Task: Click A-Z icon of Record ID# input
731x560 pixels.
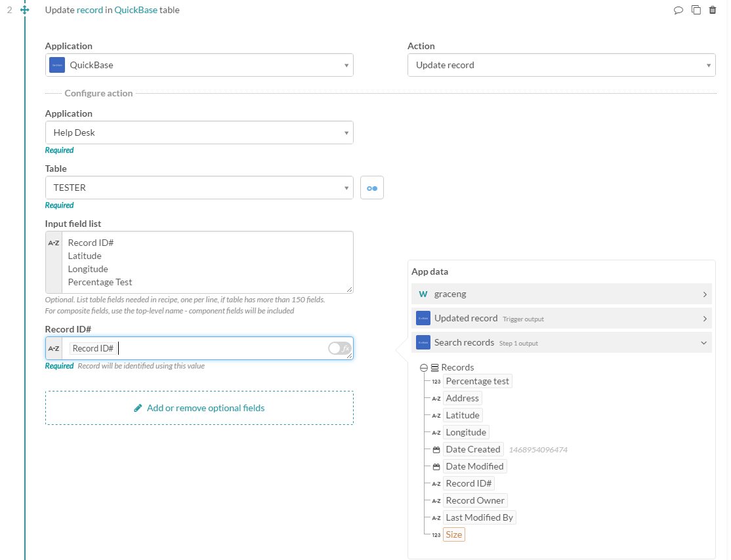Action: (x=54, y=348)
